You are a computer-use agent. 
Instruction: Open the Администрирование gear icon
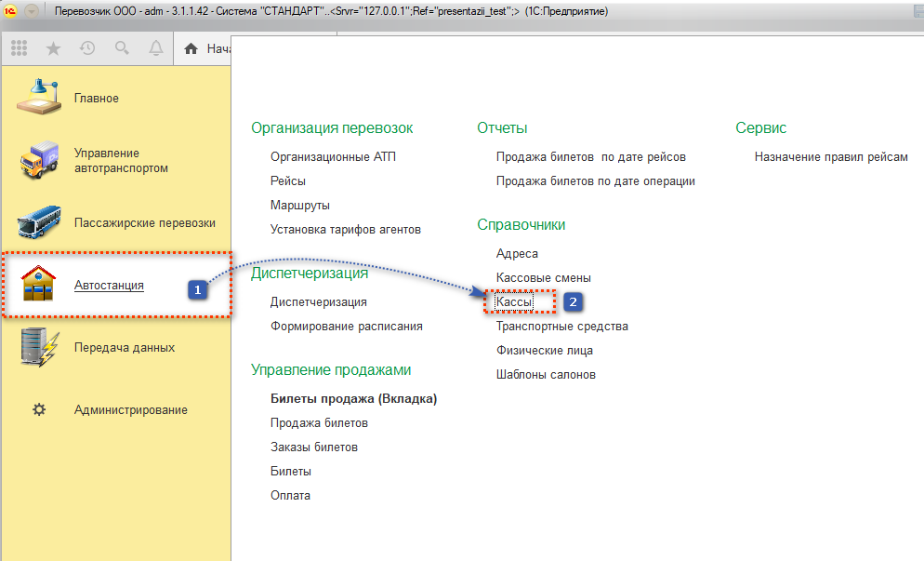coord(39,409)
